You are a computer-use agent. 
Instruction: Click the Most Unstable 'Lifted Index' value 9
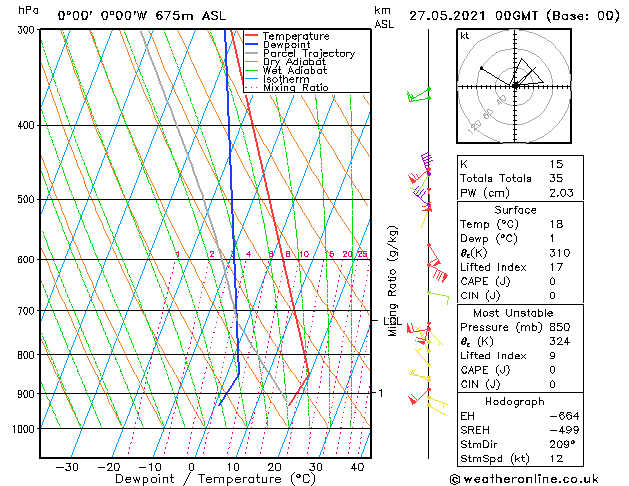click(553, 356)
